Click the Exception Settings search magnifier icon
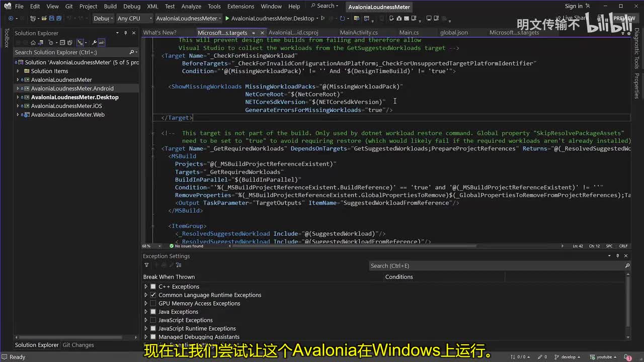Screen dimensions: 644x362 click(x=627, y=266)
